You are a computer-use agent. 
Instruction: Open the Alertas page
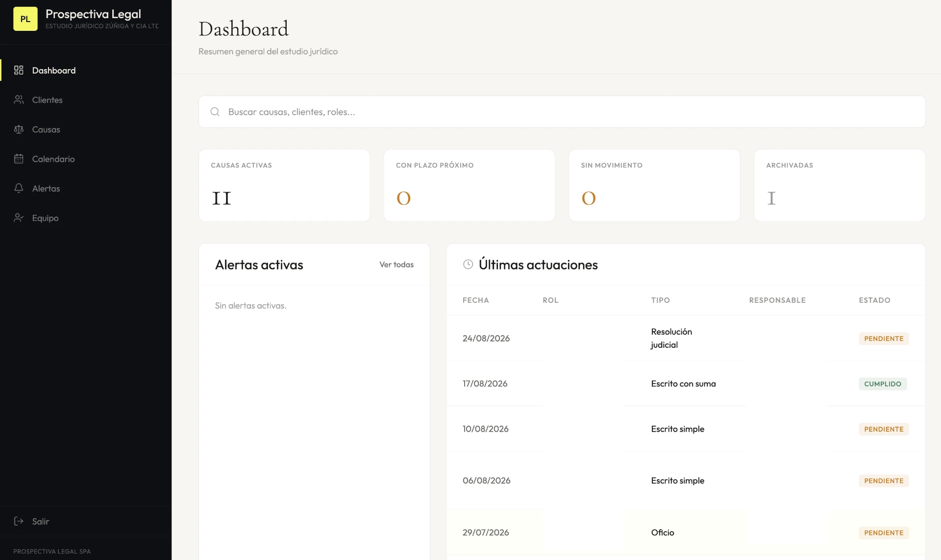(86, 188)
